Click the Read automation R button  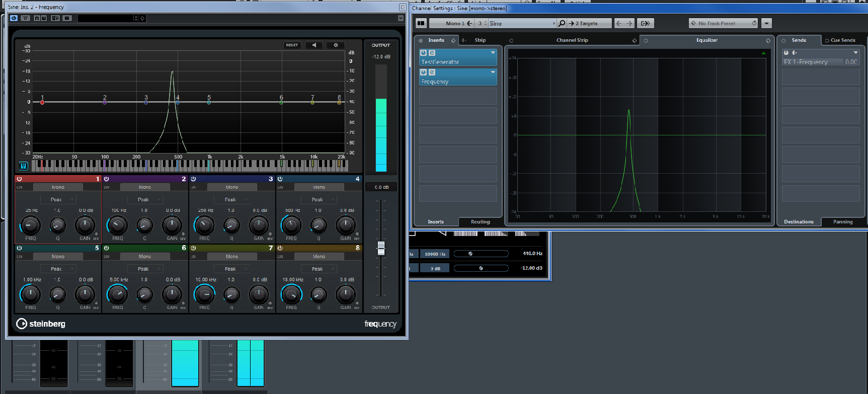click(x=37, y=18)
